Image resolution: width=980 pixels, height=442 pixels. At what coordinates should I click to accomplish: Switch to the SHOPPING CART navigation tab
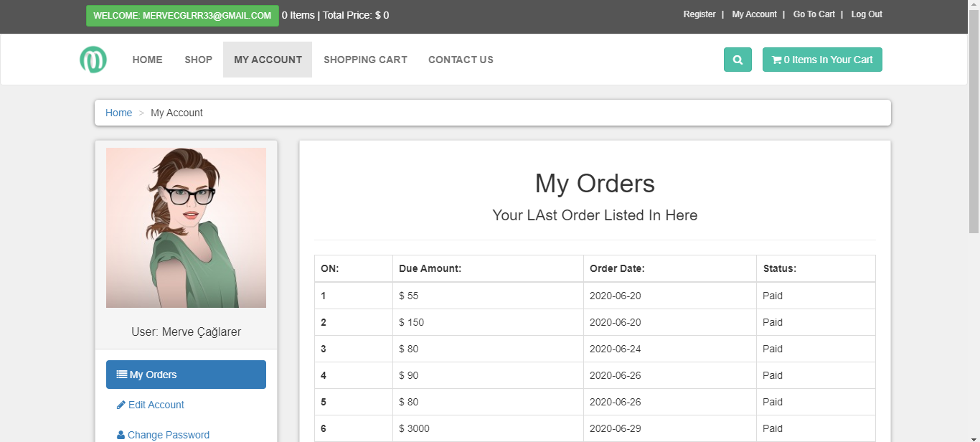click(365, 60)
